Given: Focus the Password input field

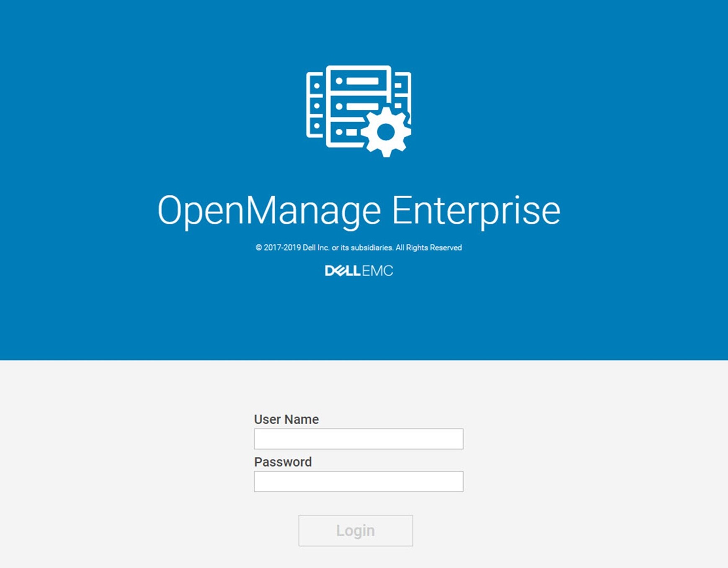Looking at the screenshot, I should click(x=359, y=481).
